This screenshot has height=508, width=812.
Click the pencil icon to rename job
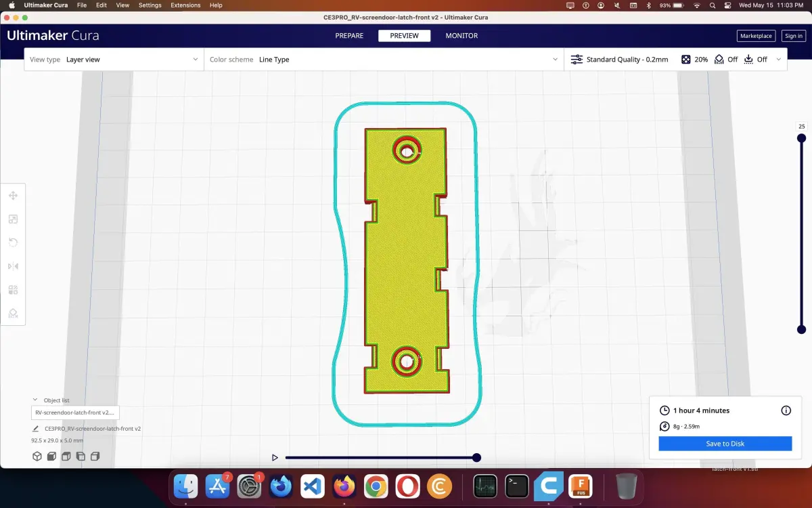tap(36, 429)
